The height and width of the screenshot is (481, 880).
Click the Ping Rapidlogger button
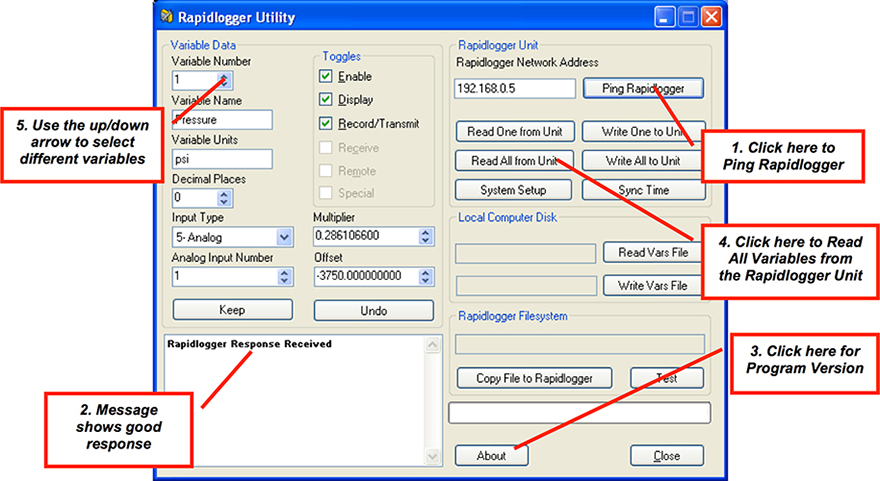643,88
